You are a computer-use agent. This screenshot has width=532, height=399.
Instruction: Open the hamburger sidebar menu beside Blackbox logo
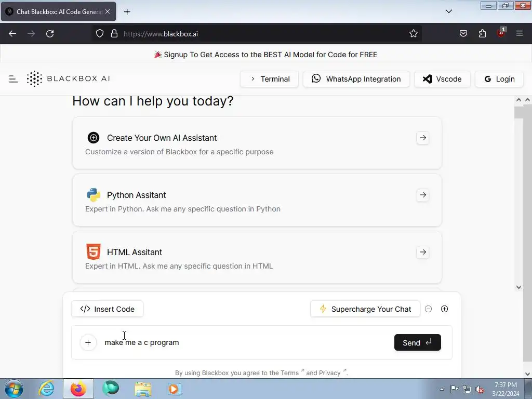coord(13,79)
